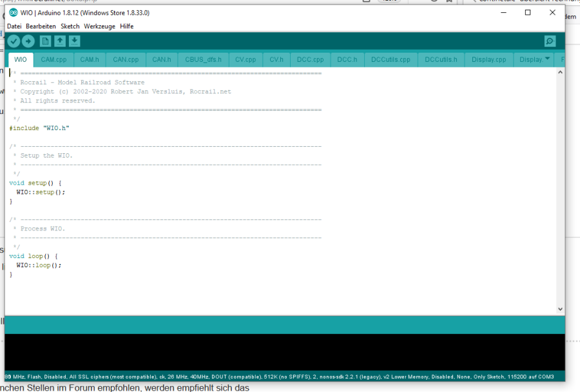Screen dimensions: 580x392
Task: Click the editor scrollbar down arrow
Action: point(559,310)
